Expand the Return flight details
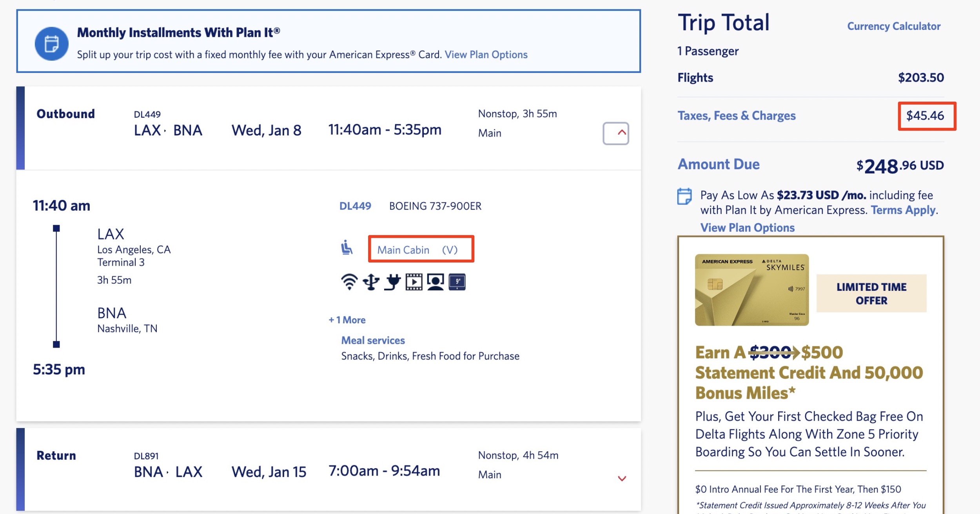The image size is (980, 514). pyautogui.click(x=621, y=478)
